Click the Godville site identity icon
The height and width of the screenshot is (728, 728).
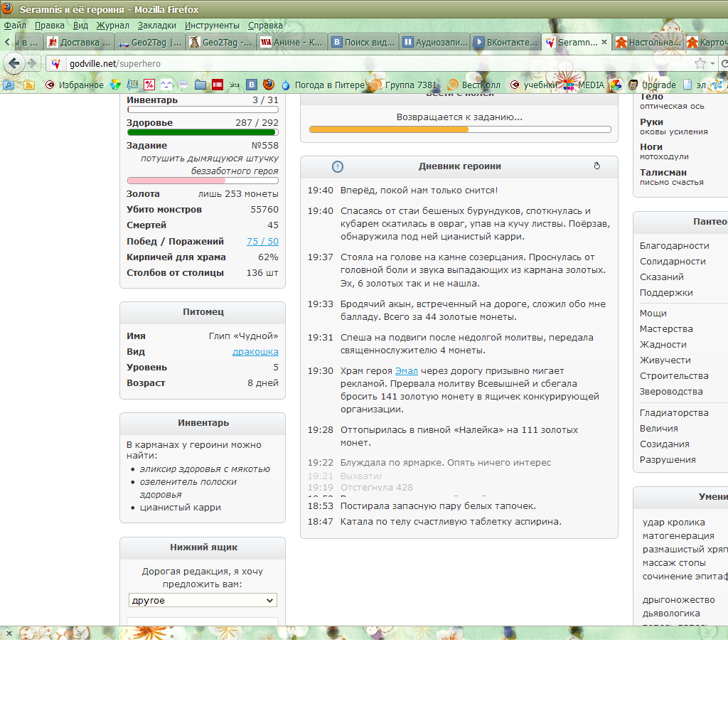click(x=56, y=63)
